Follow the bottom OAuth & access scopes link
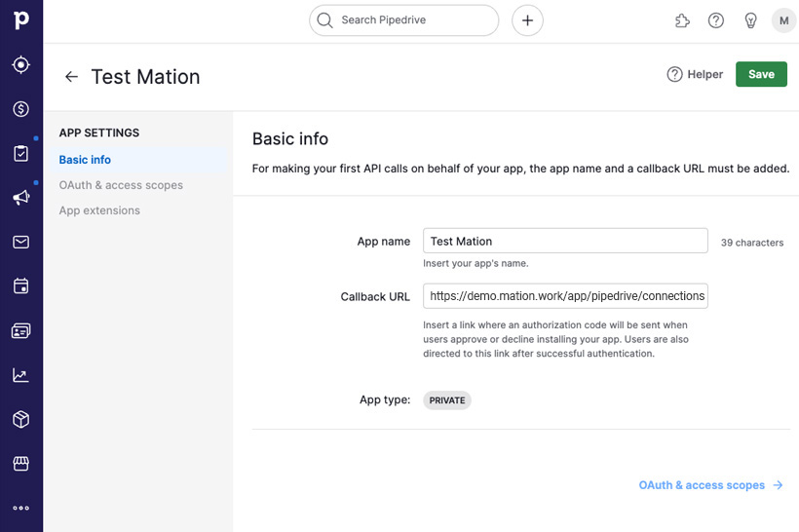This screenshot has width=799, height=532. [711, 485]
